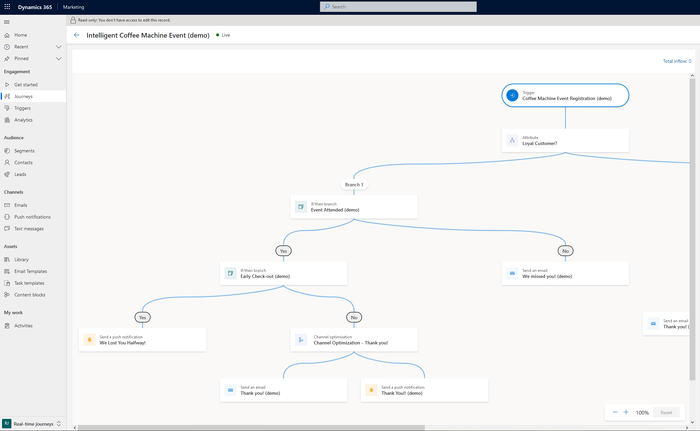The height and width of the screenshot is (431, 700).
Task: Click the Emails envelope icon
Action: 7,205
